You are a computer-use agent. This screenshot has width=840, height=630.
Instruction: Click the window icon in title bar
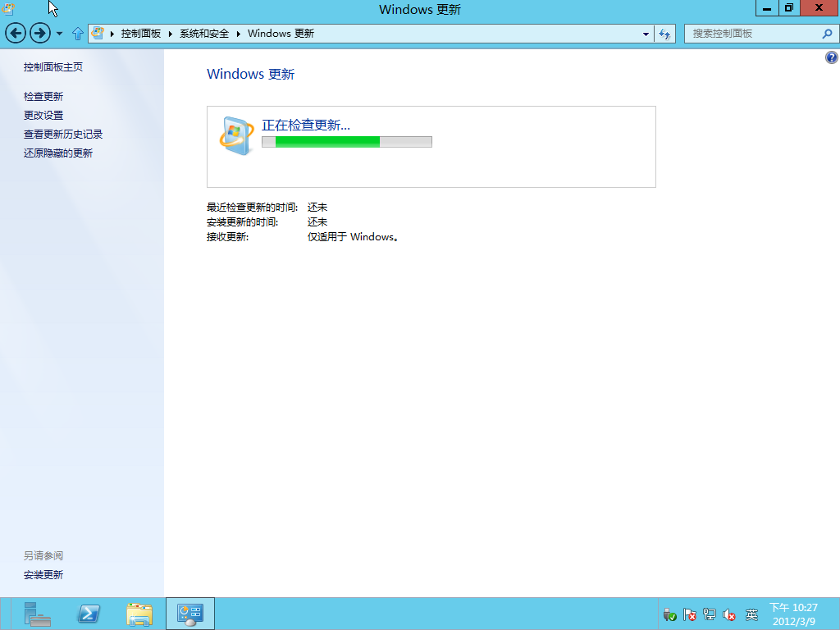[8, 8]
